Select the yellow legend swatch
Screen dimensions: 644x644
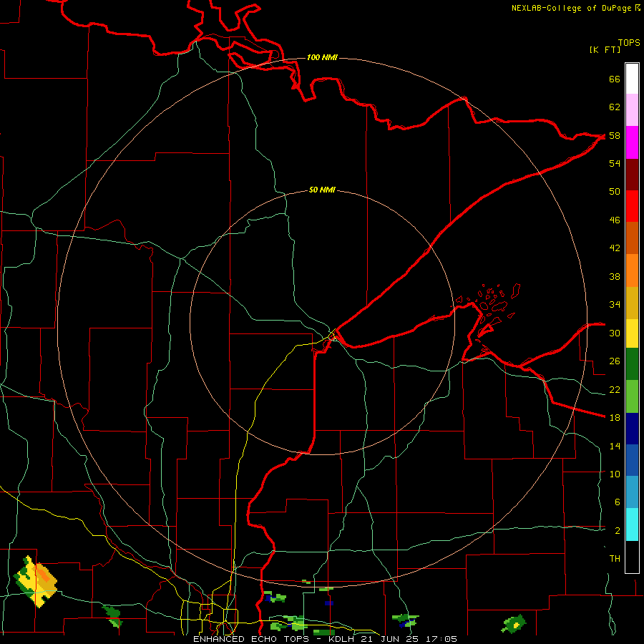(632, 333)
